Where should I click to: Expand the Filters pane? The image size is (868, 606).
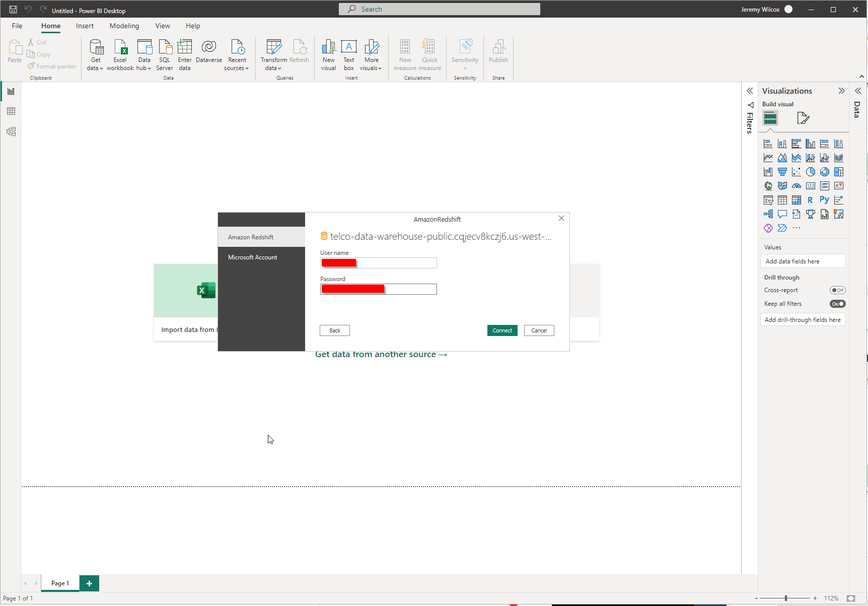click(x=750, y=91)
